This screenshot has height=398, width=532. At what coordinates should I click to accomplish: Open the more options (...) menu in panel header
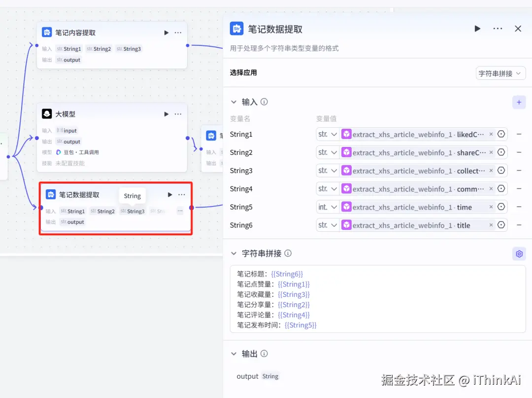[x=498, y=29]
